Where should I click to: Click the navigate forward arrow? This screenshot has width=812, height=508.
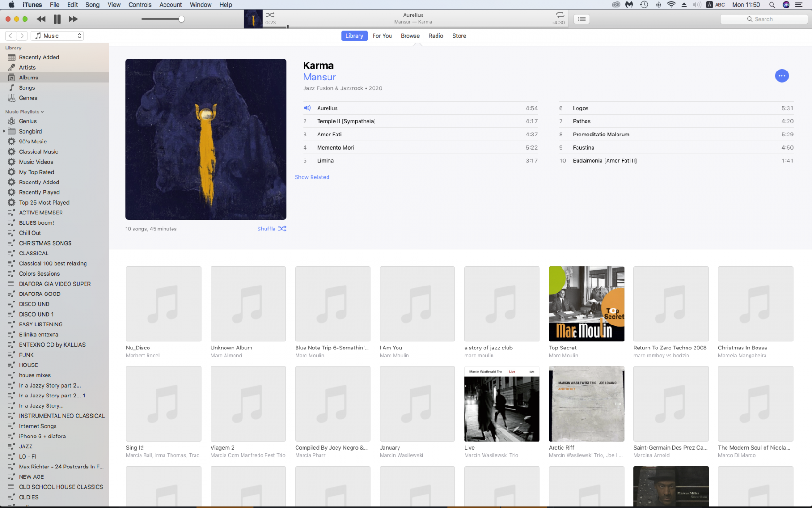[x=22, y=36]
